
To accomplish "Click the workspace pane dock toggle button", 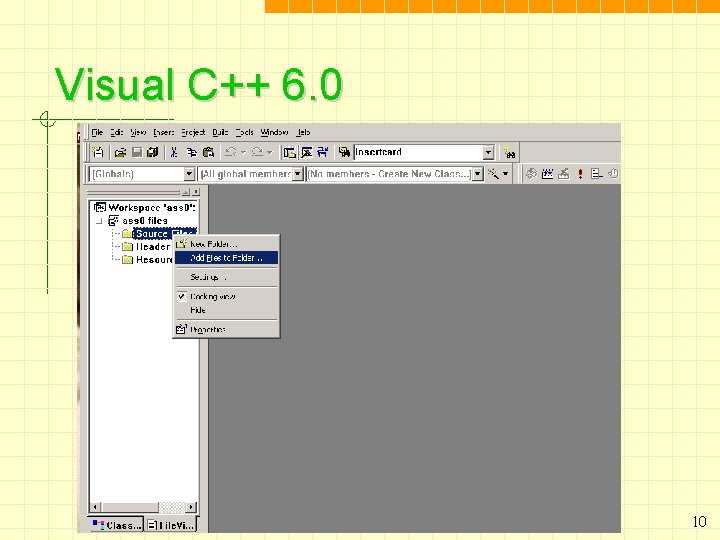I will [x=186, y=192].
